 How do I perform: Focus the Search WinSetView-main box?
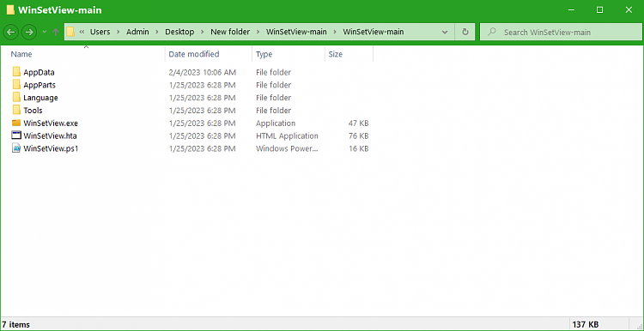(x=561, y=32)
